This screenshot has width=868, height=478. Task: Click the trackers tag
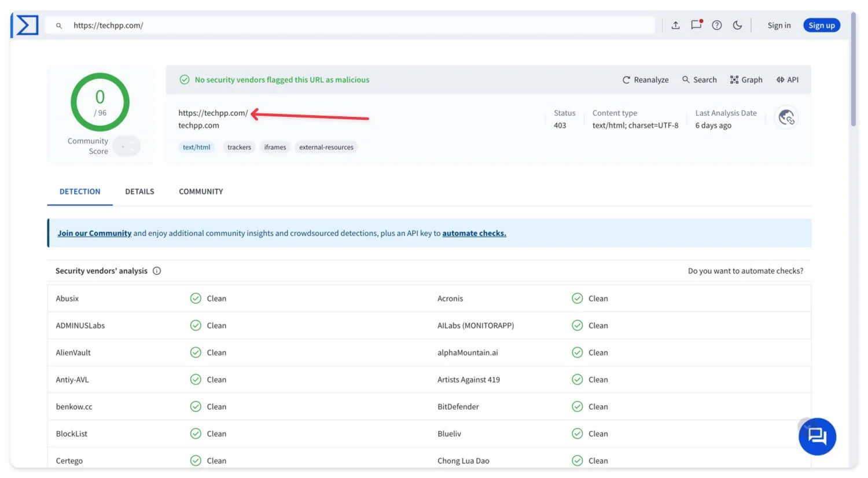(x=239, y=147)
